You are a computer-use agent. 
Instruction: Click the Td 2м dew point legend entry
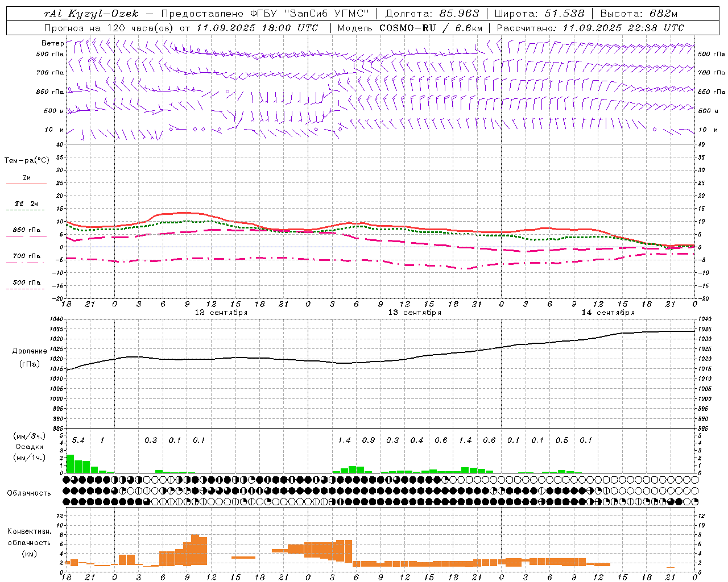(26, 203)
